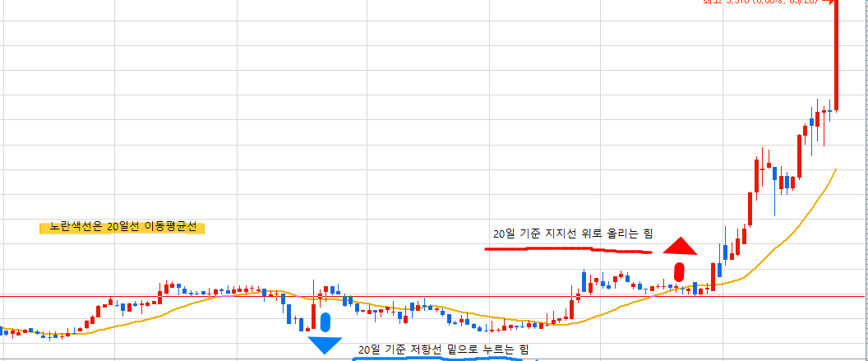The width and height of the screenshot is (868, 361).
Task: Click the '20일 기준 저항선 밑으로 누르는 힘' text
Action: 443,349
